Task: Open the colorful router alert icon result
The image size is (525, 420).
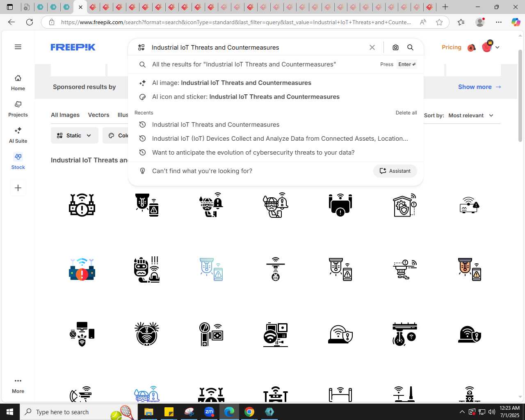Action: click(x=82, y=269)
